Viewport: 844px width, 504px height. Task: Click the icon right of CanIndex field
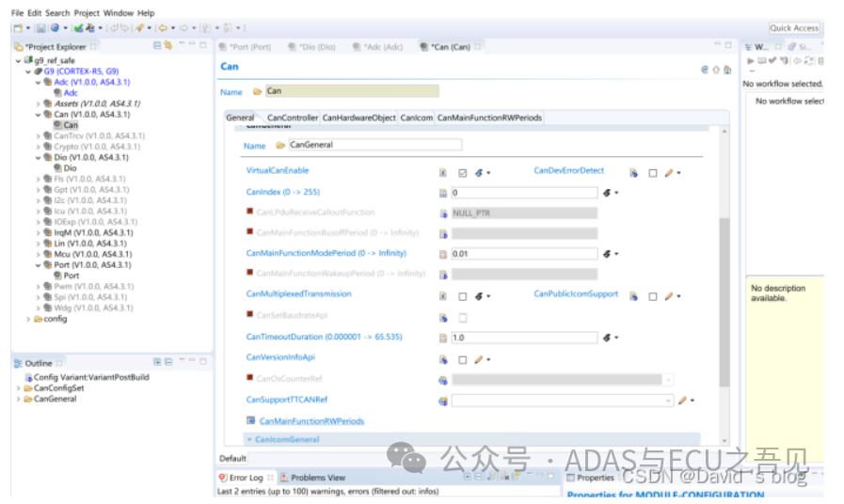click(x=607, y=193)
